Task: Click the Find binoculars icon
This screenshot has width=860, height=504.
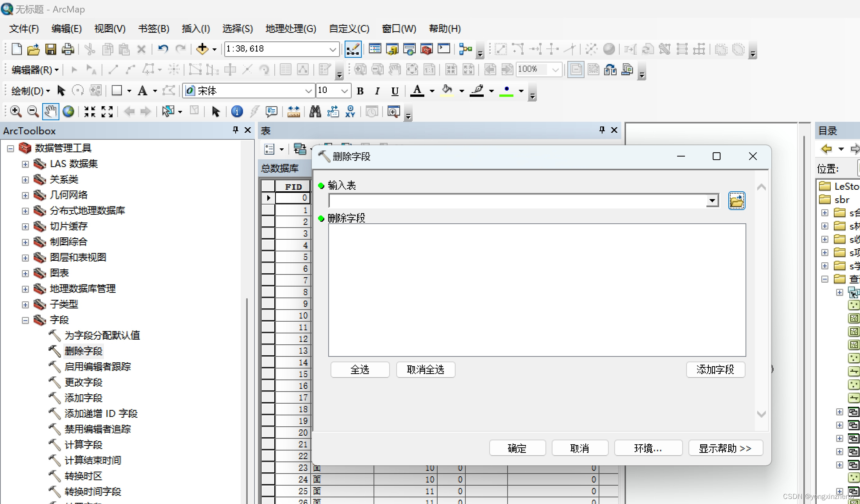Action: (315, 112)
